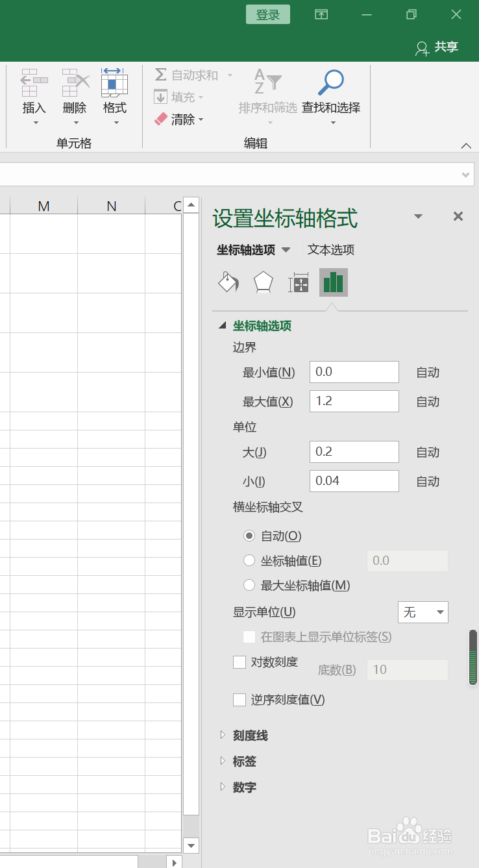Close the Format Axis pane

tap(458, 217)
